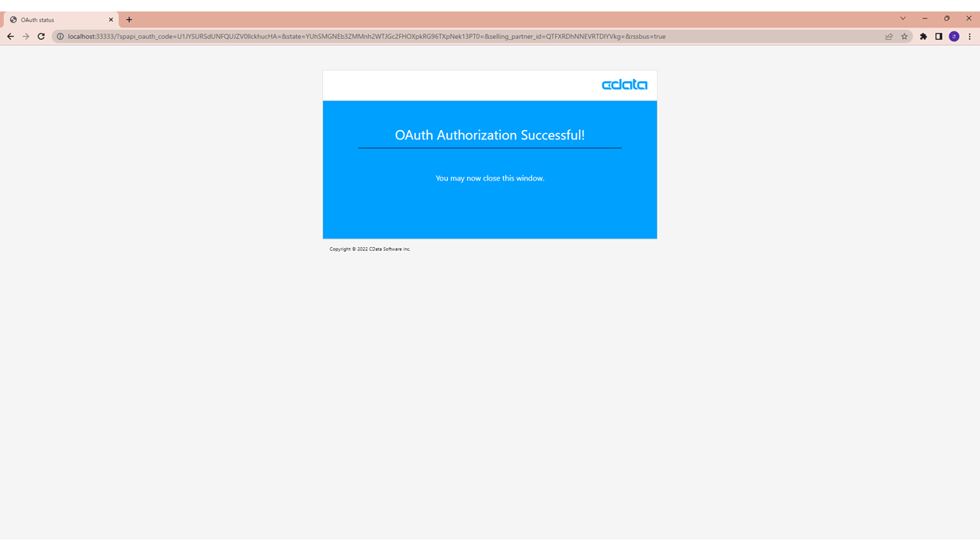Image resolution: width=980 pixels, height=551 pixels.
Task: Show the browser side panel
Action: [x=939, y=36]
